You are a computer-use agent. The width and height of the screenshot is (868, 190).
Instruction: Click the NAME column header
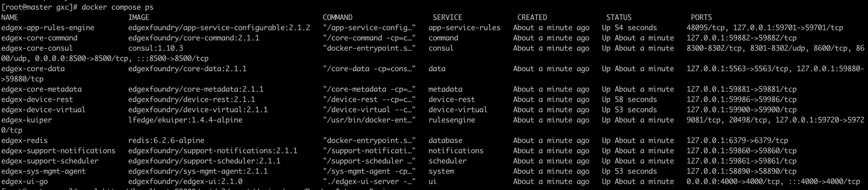pos(10,17)
